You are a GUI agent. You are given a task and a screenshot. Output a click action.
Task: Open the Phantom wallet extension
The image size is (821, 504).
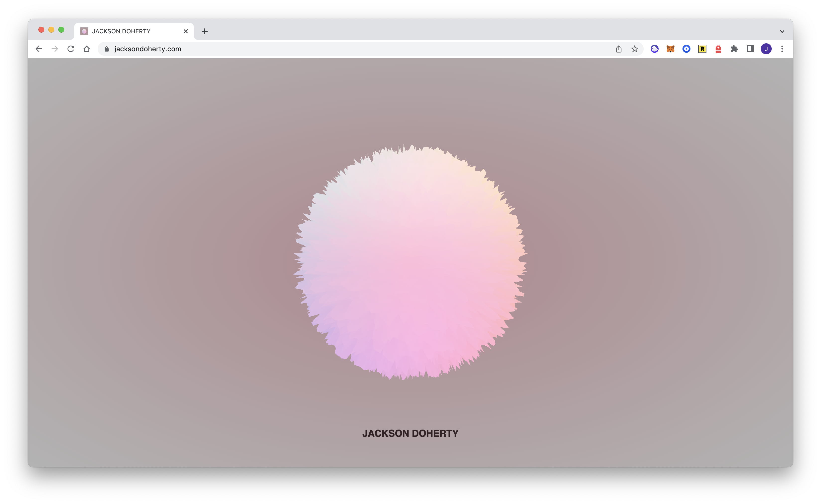point(654,49)
